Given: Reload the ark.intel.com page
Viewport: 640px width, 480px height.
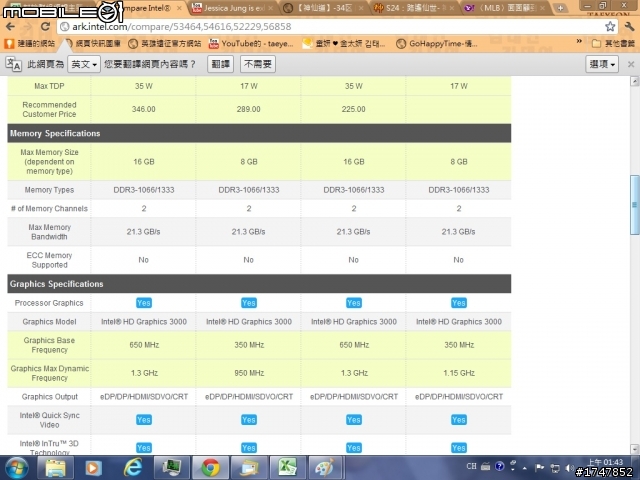Looking at the screenshot, I should point(45,27).
